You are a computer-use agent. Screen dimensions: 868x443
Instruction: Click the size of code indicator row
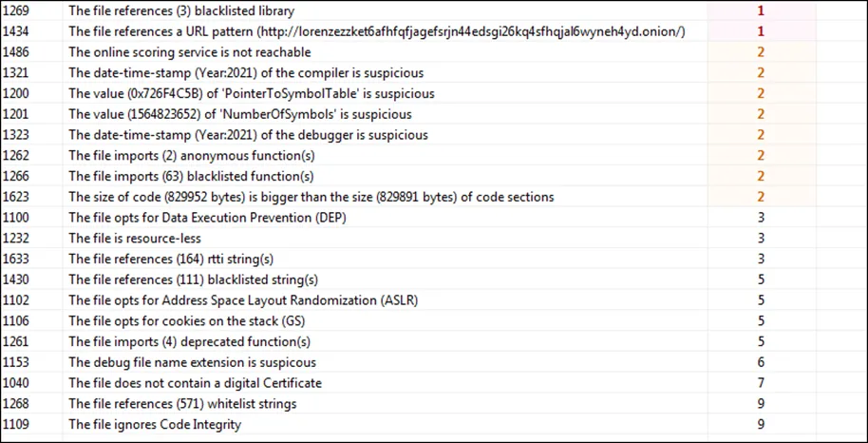tap(434, 197)
